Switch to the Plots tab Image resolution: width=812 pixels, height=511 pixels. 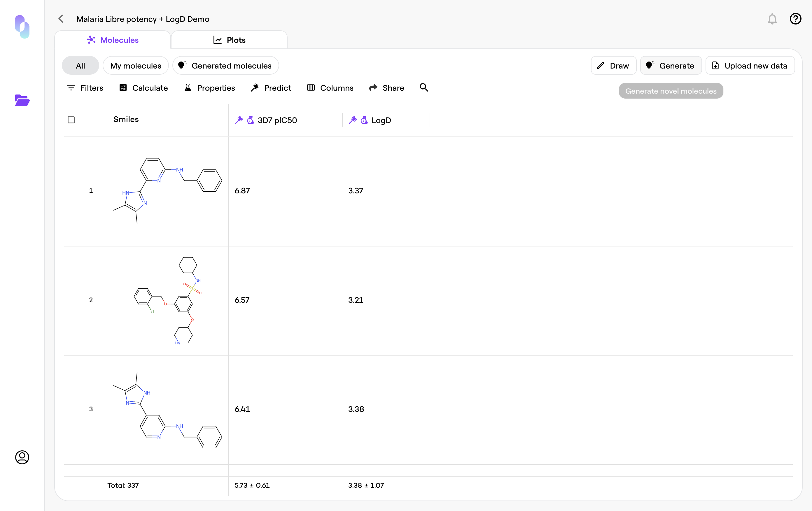click(229, 40)
